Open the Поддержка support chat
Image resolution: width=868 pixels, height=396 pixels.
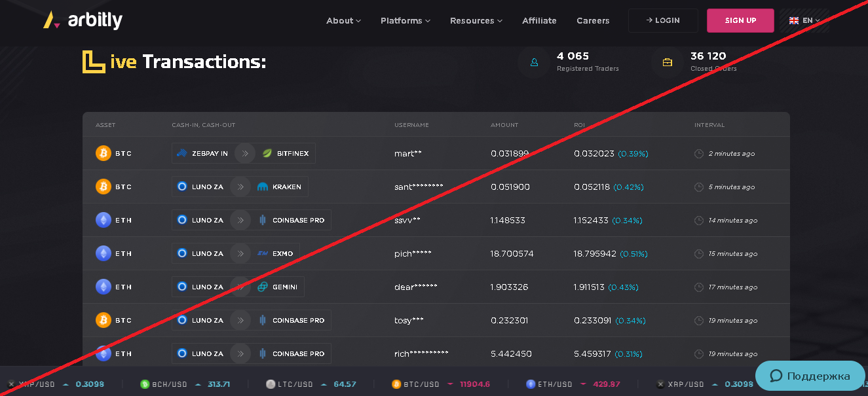[x=810, y=376]
